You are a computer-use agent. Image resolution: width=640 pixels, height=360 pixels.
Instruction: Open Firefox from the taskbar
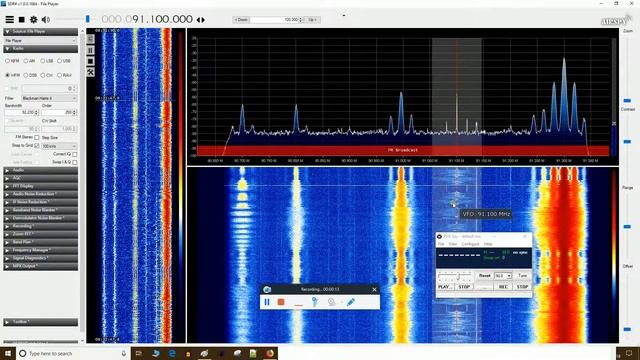pos(270,353)
